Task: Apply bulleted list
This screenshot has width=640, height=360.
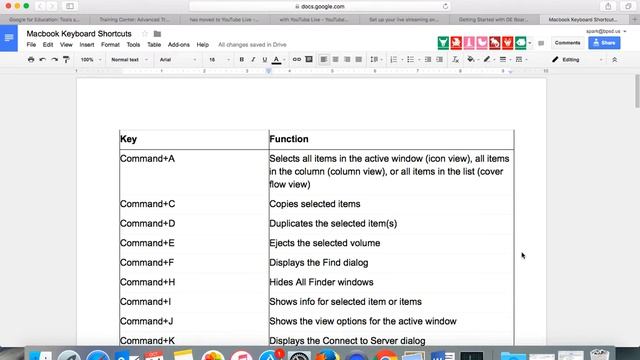Action: 411,60
